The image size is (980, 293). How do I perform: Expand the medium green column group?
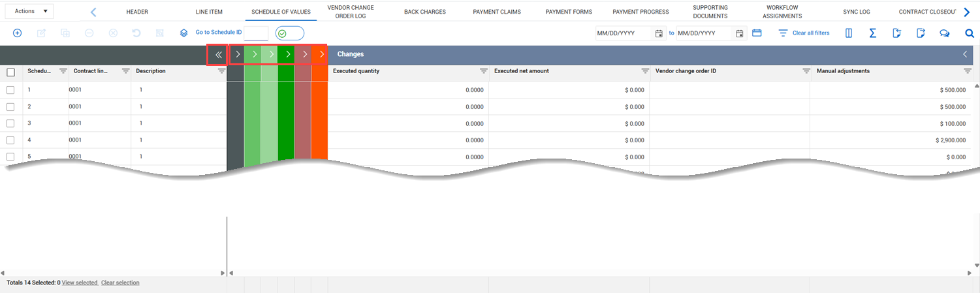pos(253,55)
